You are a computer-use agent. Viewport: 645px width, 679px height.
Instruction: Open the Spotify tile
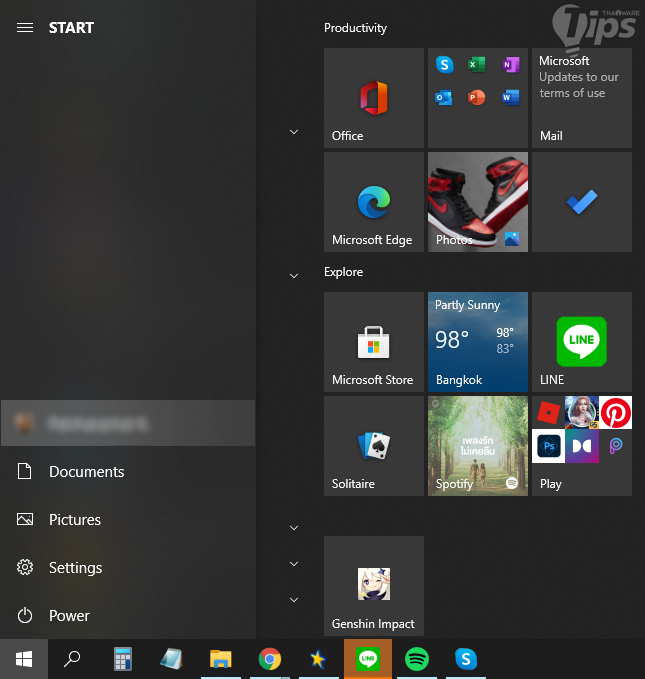tap(478, 446)
